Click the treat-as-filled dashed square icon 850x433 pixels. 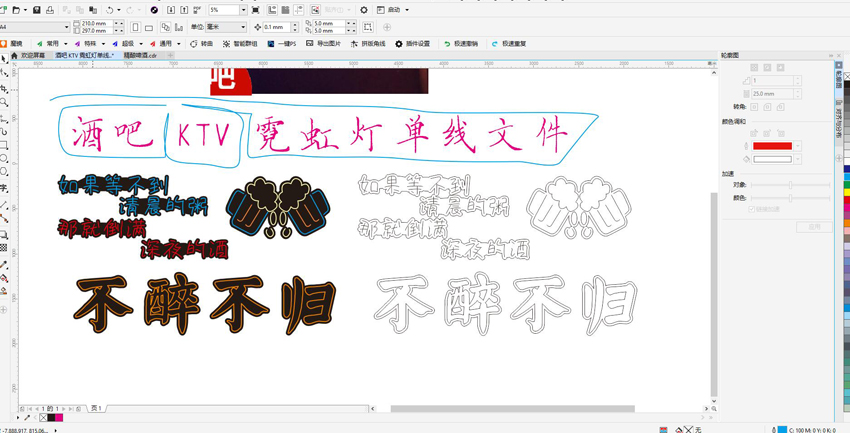tap(368, 27)
